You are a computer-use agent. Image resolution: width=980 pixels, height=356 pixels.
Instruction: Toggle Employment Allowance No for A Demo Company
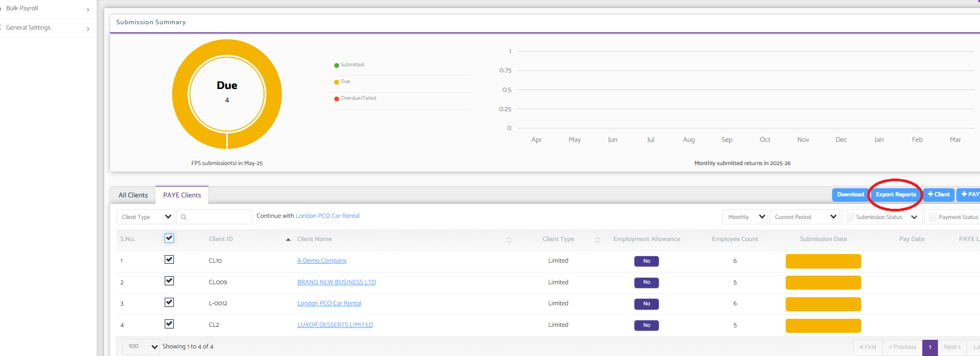click(646, 261)
